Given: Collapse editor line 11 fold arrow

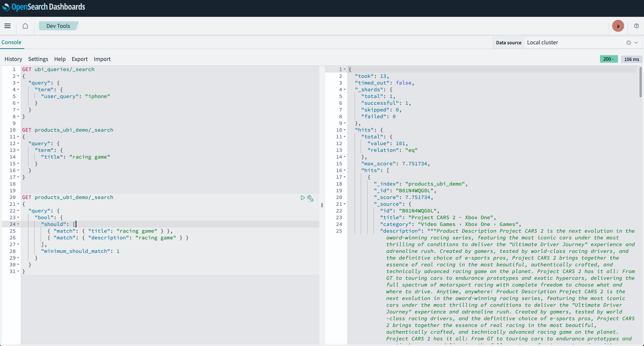Looking at the screenshot, I should [x=18, y=137].
